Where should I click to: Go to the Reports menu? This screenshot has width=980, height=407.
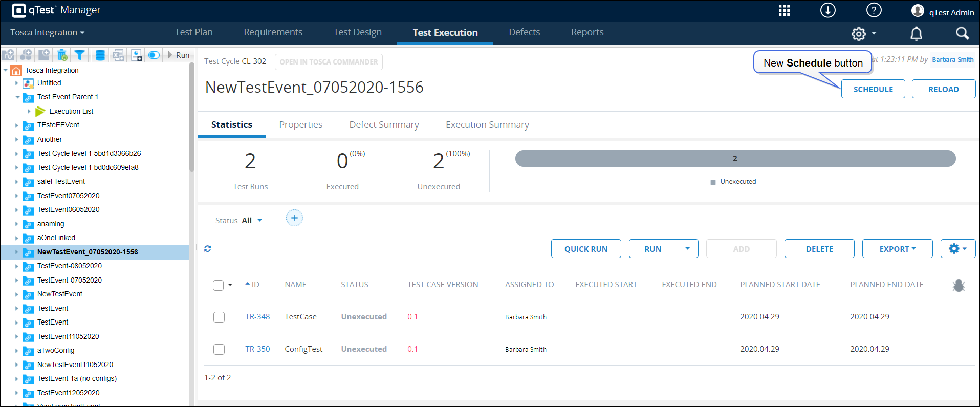click(587, 32)
